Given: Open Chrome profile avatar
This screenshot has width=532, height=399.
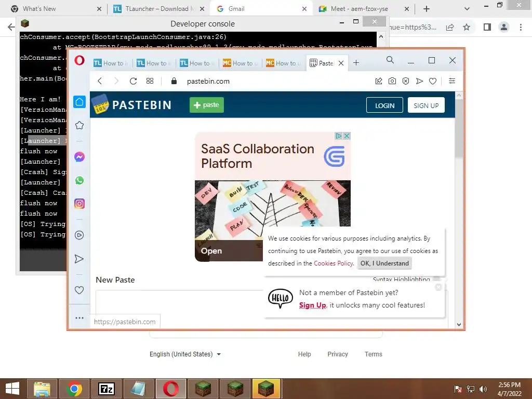Looking at the screenshot, I should pos(504,27).
